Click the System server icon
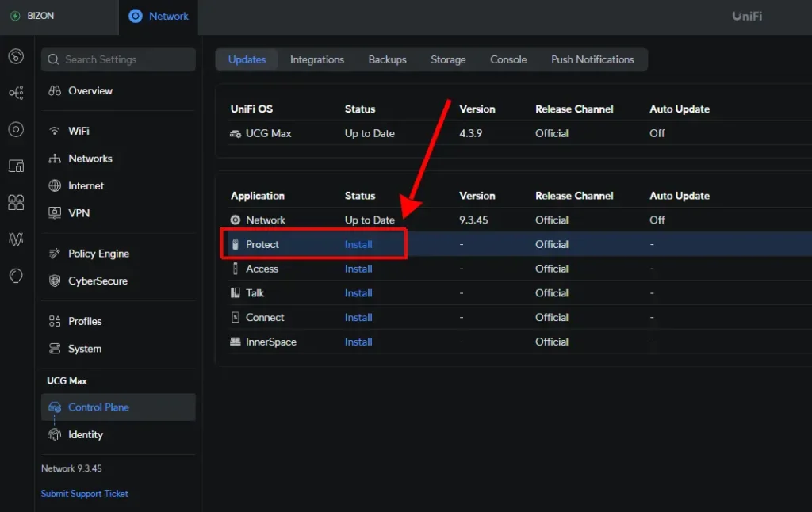 click(55, 349)
